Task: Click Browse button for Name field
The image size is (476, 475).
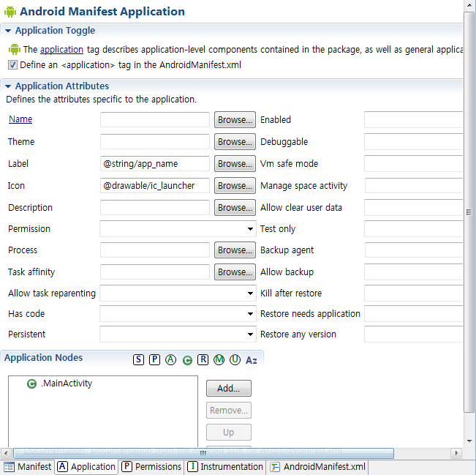Action: pyautogui.click(x=235, y=120)
